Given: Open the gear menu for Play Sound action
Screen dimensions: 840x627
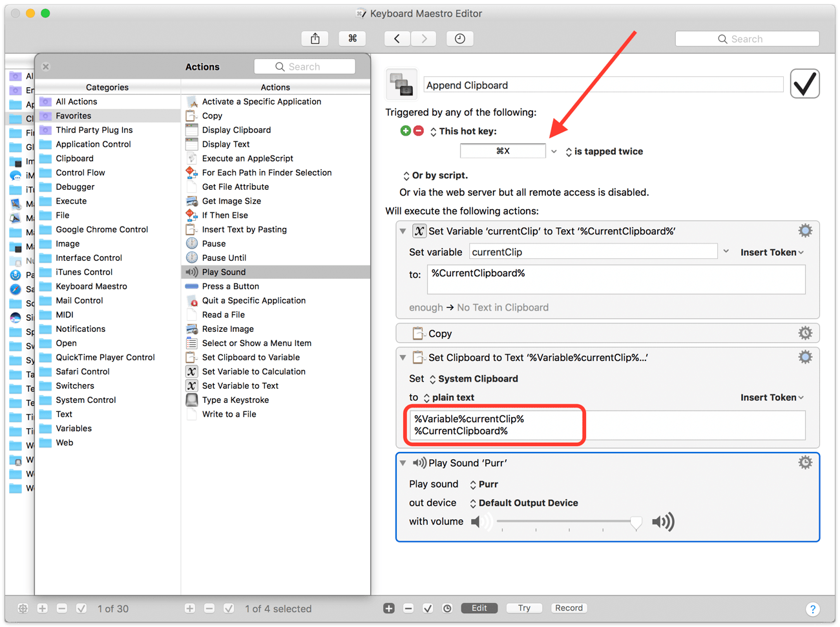Looking at the screenshot, I should pyautogui.click(x=805, y=462).
